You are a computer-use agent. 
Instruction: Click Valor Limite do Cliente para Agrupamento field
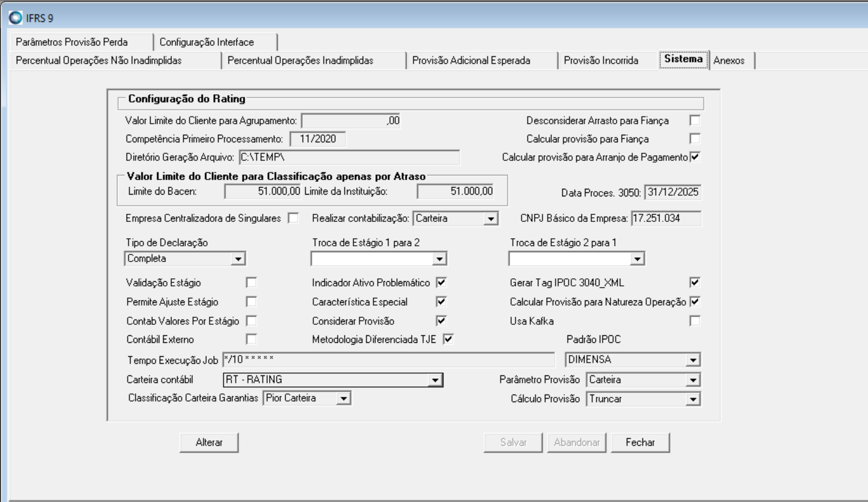(351, 121)
